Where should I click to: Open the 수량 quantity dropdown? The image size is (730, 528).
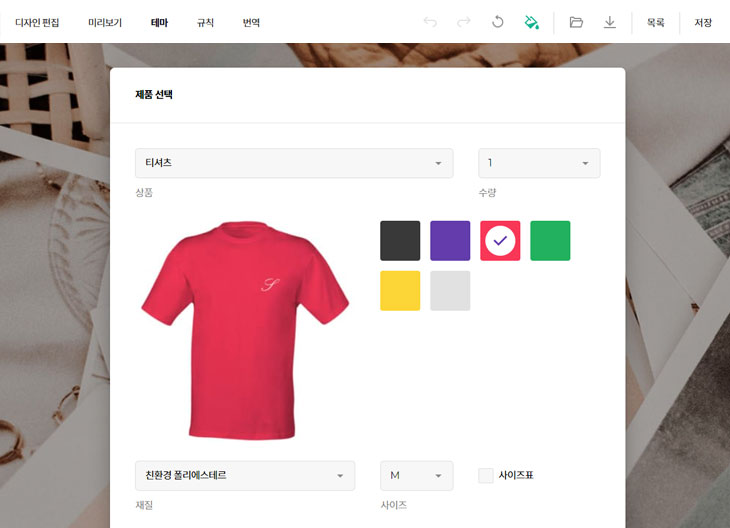539,163
